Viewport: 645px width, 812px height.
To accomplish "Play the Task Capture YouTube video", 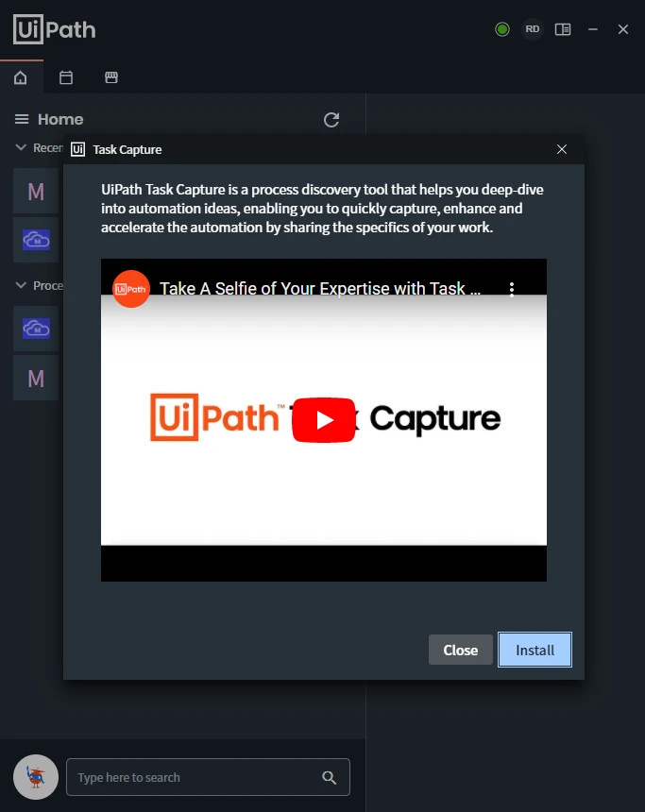I will [x=324, y=420].
